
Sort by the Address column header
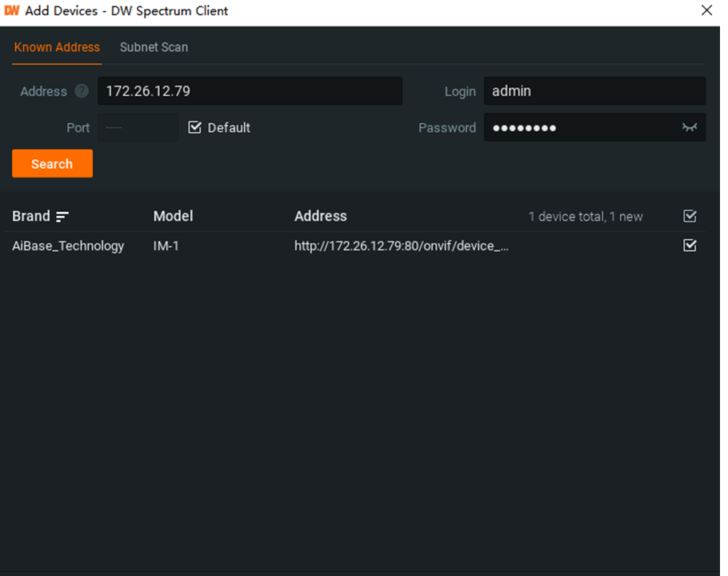[321, 216]
